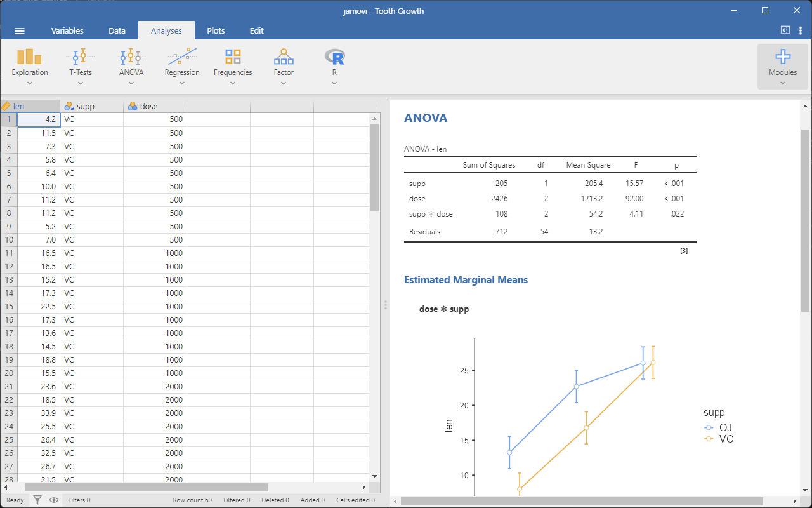This screenshot has height=508, width=812.
Task: Select the dose column header
Action: [155, 106]
